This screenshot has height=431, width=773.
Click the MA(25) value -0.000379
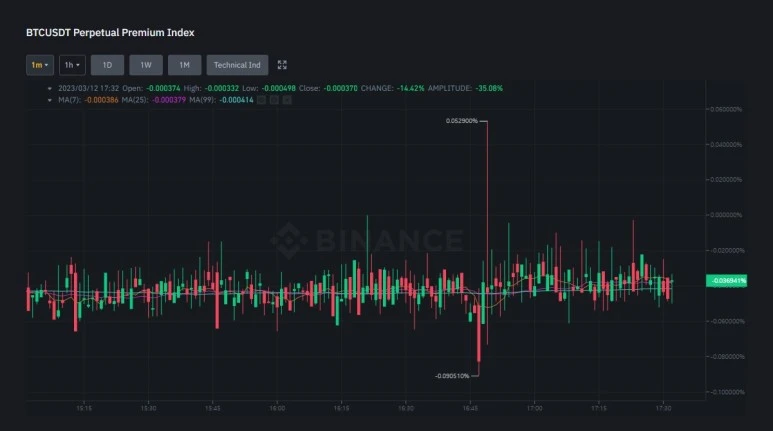click(169, 100)
